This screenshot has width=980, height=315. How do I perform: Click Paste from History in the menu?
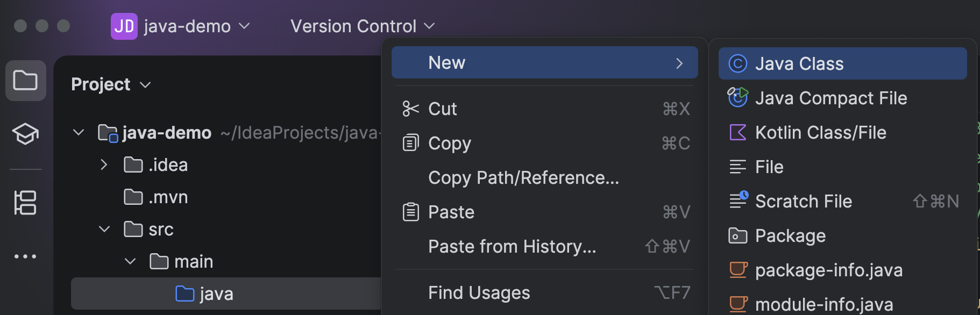[512, 246]
